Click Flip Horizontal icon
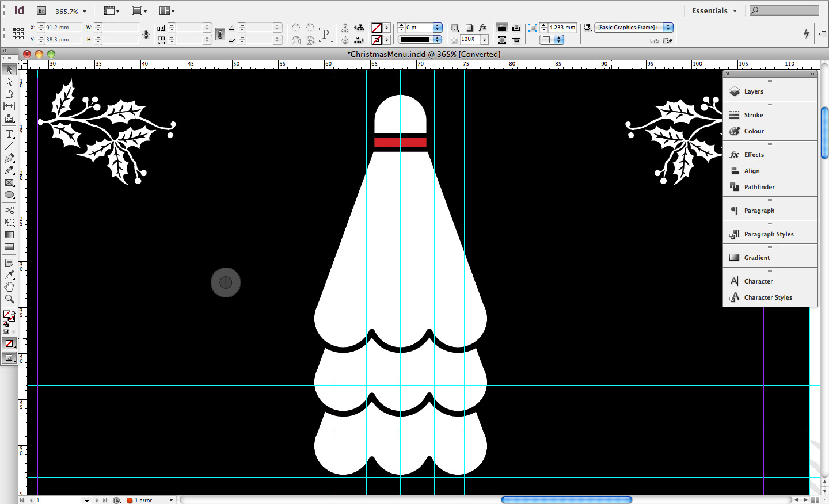Image resolution: width=829 pixels, height=504 pixels. point(296,40)
